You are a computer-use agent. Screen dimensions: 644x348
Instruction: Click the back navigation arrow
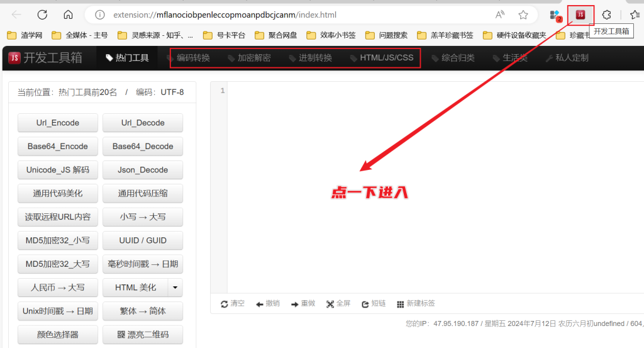(16, 15)
